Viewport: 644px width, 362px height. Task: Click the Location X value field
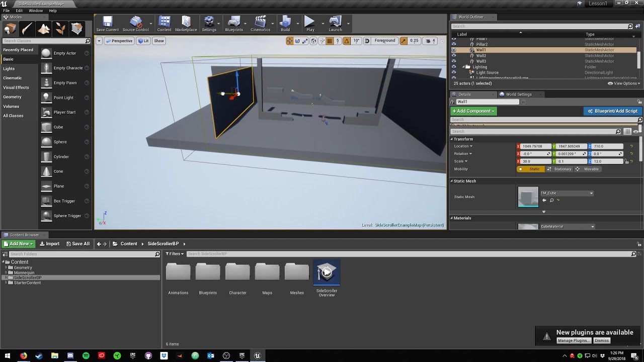pyautogui.click(x=535, y=146)
